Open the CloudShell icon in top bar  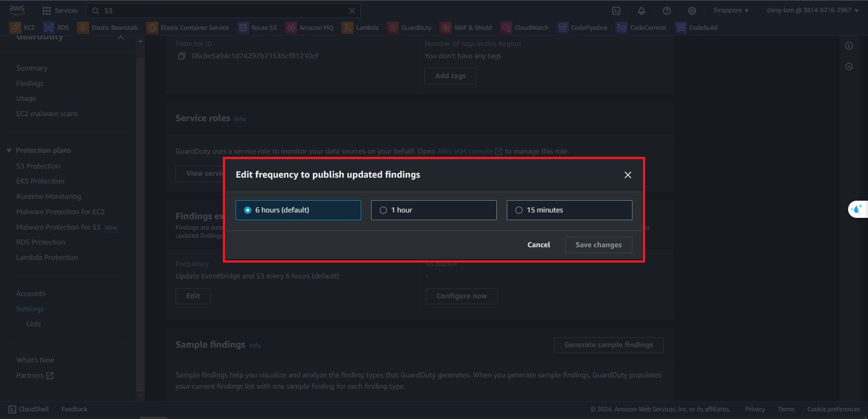616,11
